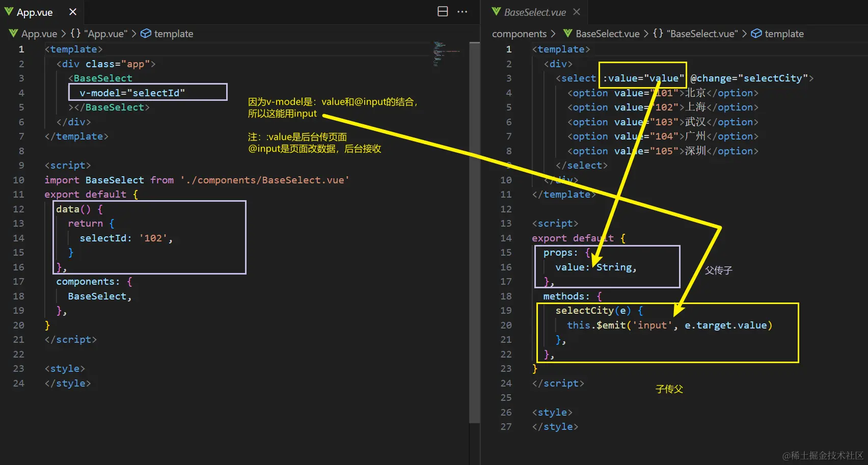
Task: Click the minimap preview in the App.vue editor
Action: [x=446, y=54]
